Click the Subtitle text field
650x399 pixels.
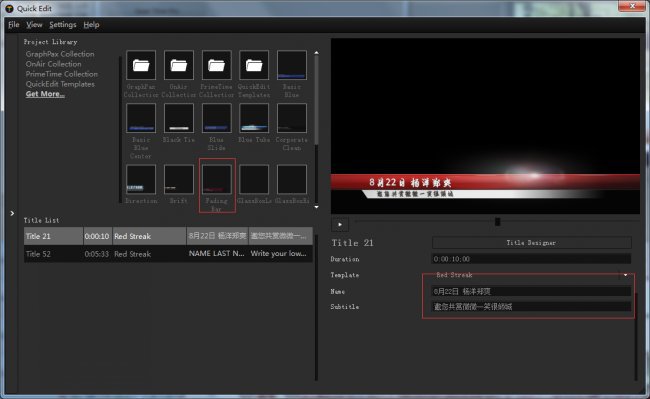pyautogui.click(x=531, y=307)
